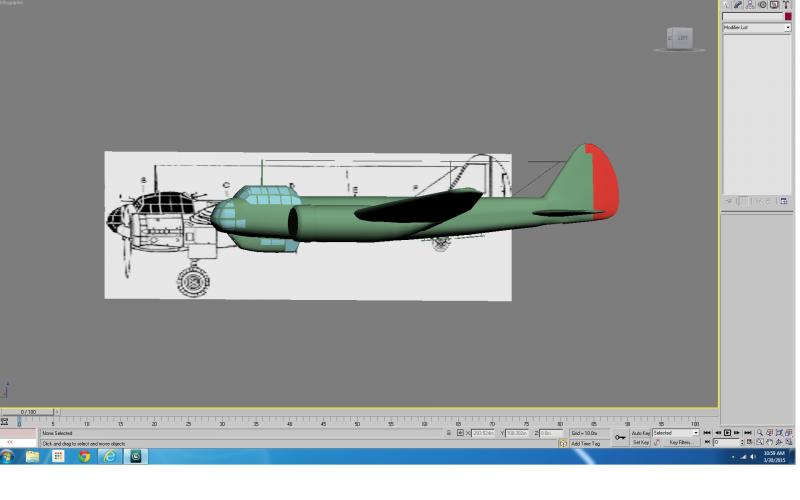Go to the start frame

pyautogui.click(x=707, y=433)
